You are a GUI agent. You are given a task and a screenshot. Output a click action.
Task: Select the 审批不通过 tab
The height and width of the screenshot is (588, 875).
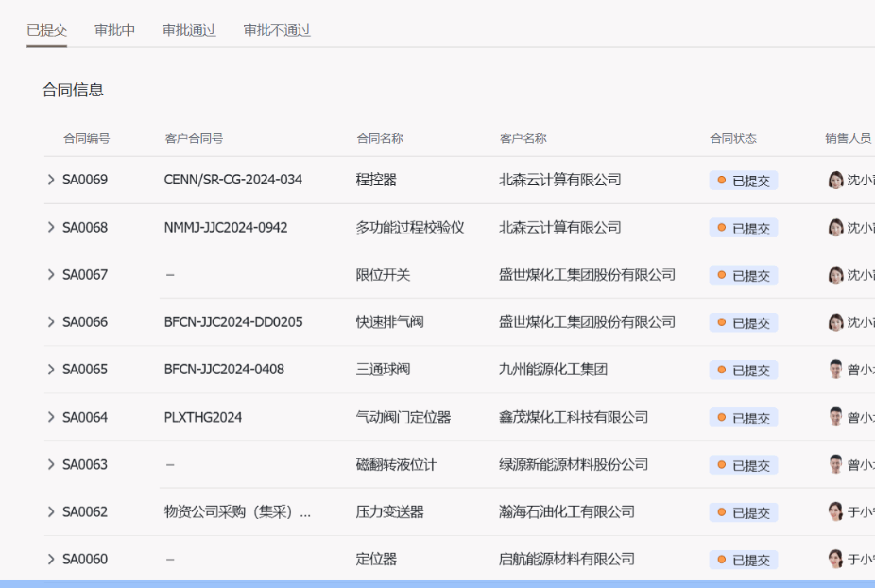point(277,31)
